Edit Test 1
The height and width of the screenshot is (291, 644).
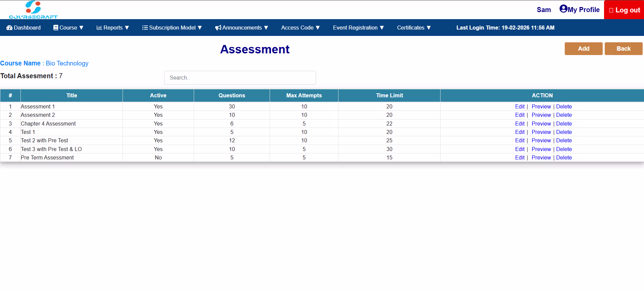[520, 132]
